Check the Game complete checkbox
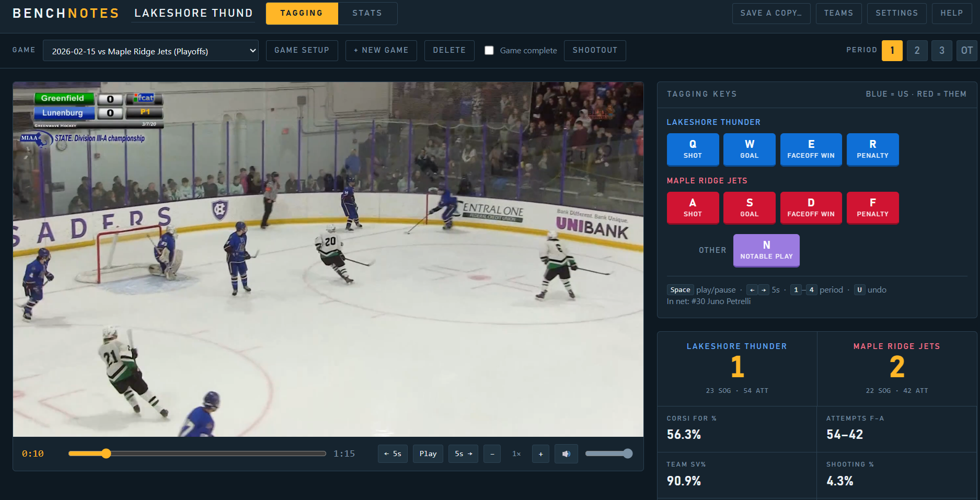 489,50
